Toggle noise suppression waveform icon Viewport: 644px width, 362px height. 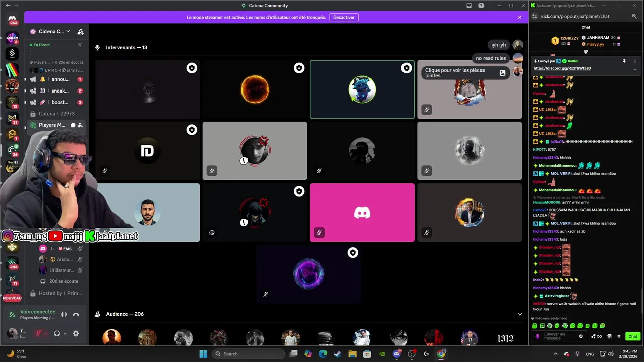click(64, 314)
